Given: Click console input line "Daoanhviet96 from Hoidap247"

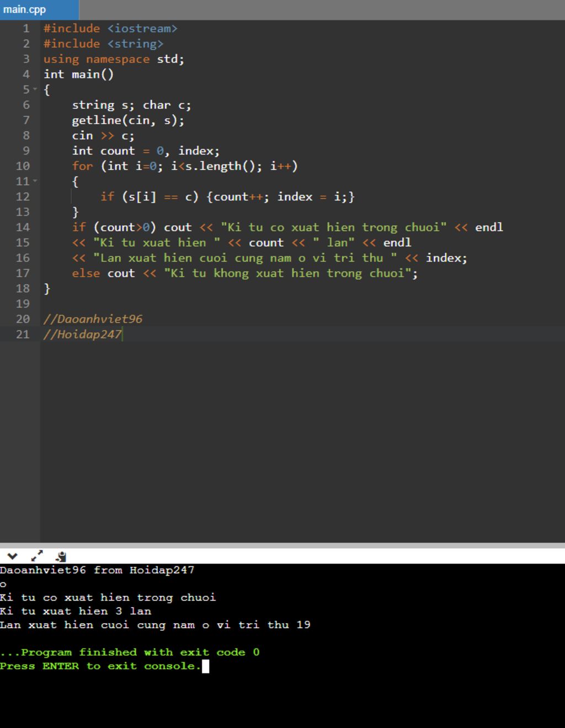Looking at the screenshot, I should 97,570.
